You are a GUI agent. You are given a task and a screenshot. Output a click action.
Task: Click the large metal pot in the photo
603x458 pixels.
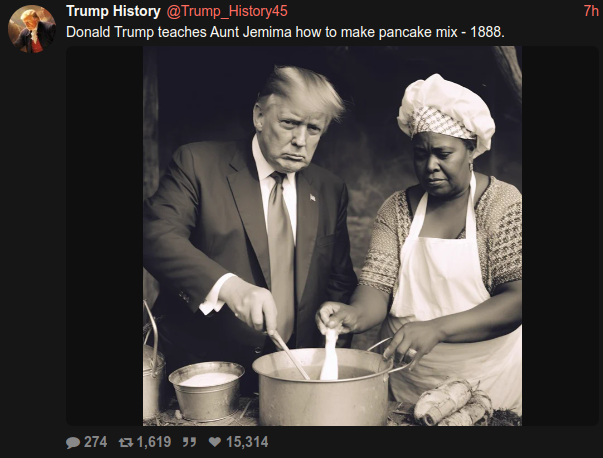click(x=323, y=386)
